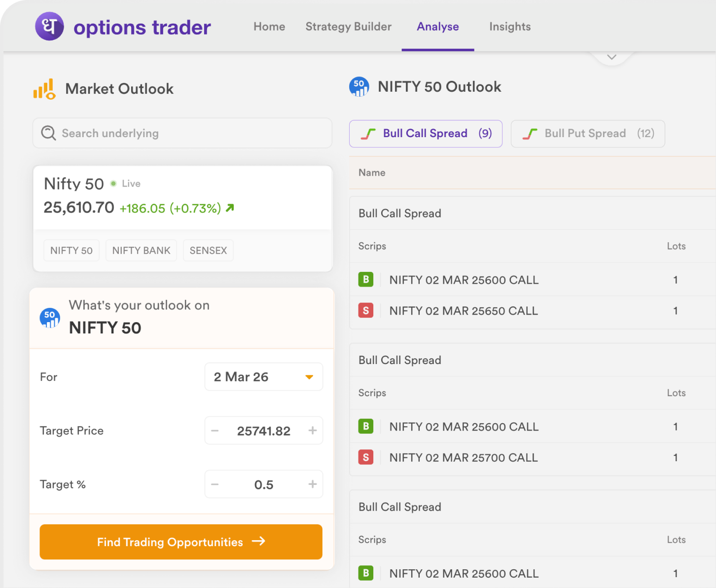This screenshot has height=588, width=716.
Task: Select the NIFTY BANK chip
Action: [141, 251]
